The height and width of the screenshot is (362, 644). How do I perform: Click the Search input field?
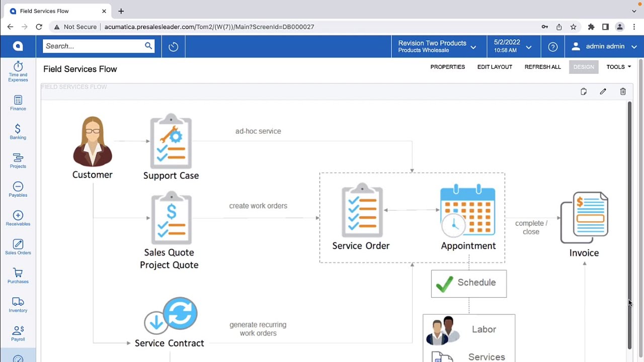coord(94,46)
